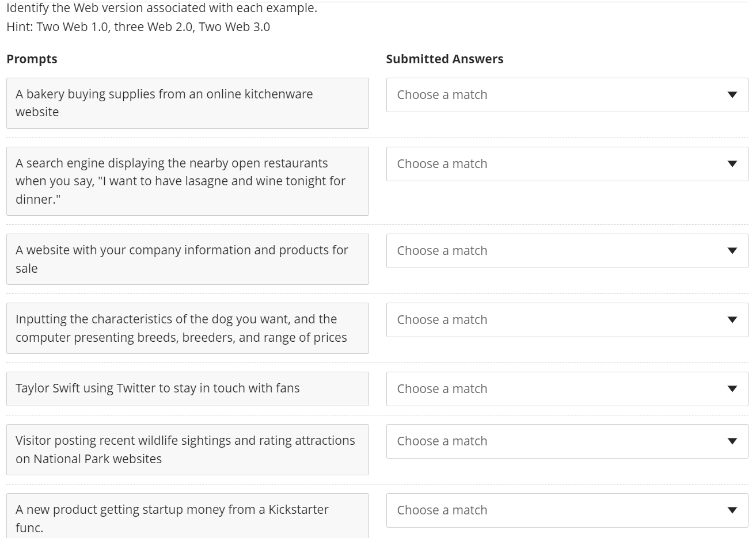
Task: Open the match dropdown for the bakery prompt
Action: [567, 95]
